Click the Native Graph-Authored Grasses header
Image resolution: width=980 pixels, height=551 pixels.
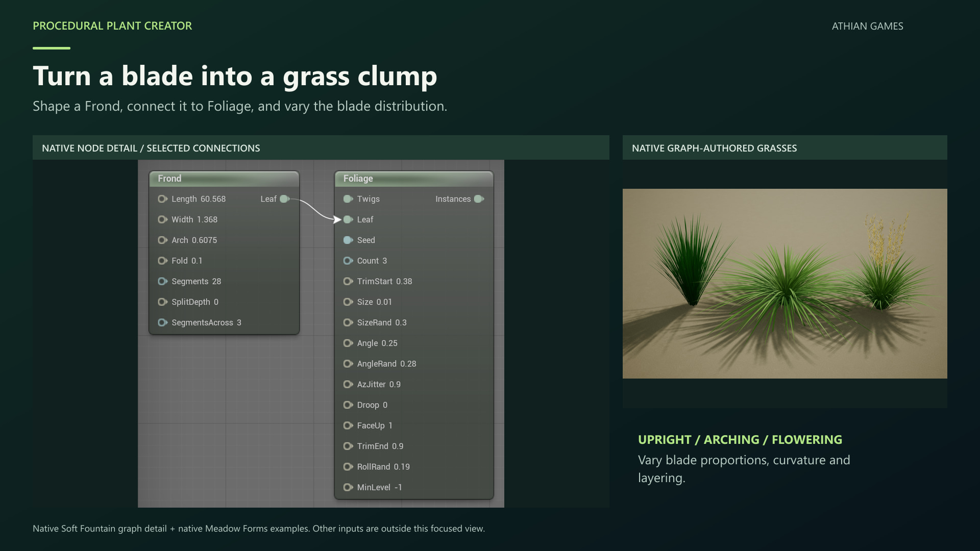click(x=785, y=148)
